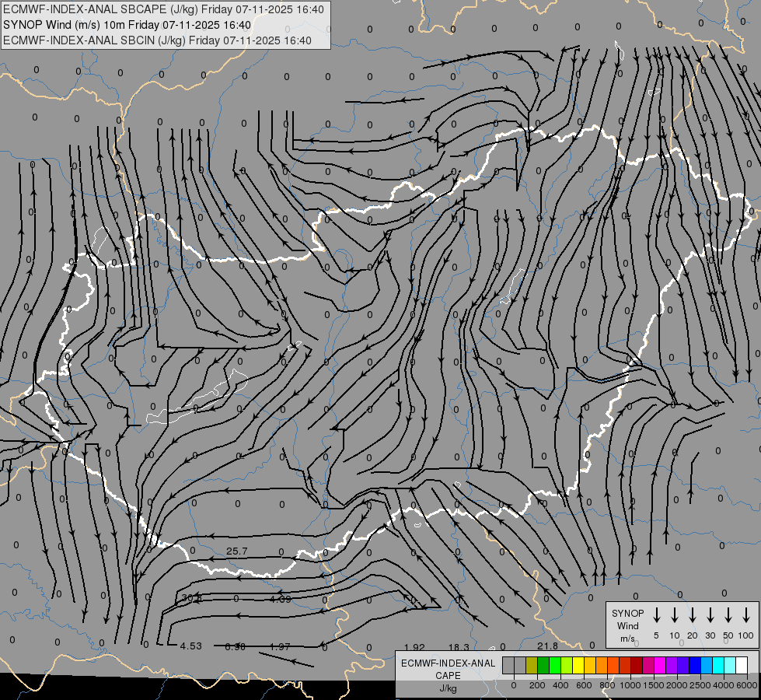The width and height of the screenshot is (761, 700).
Task: Pick the olive swatch in the CAPE legend
Action: 532,665
